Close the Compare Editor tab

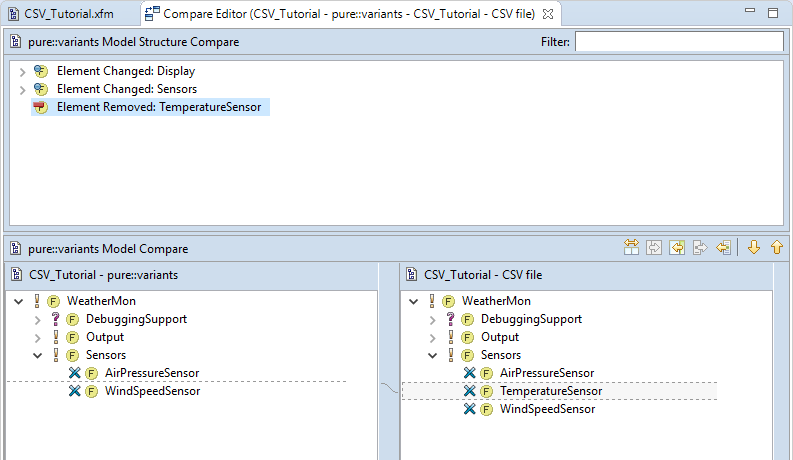[x=547, y=14]
